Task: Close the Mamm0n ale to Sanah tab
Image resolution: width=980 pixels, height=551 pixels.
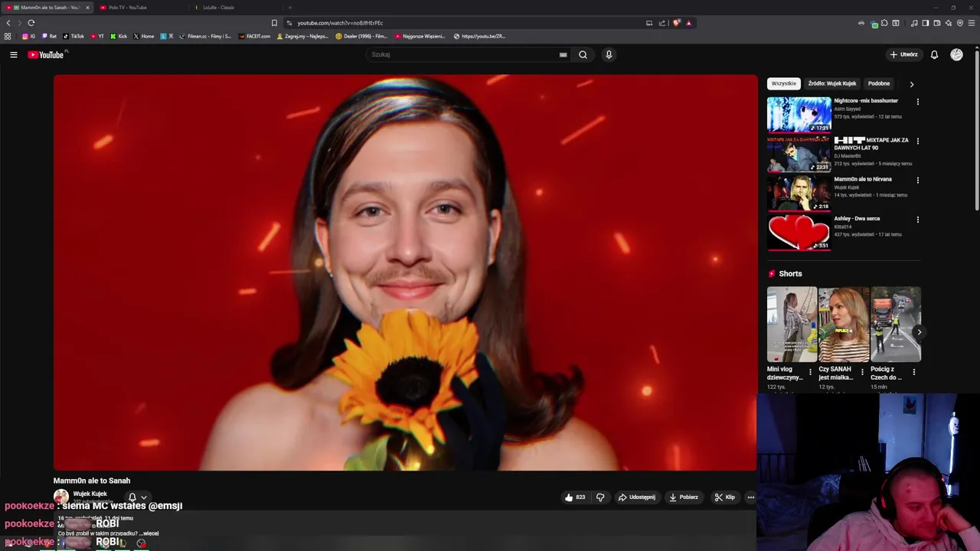Action: click(87, 8)
